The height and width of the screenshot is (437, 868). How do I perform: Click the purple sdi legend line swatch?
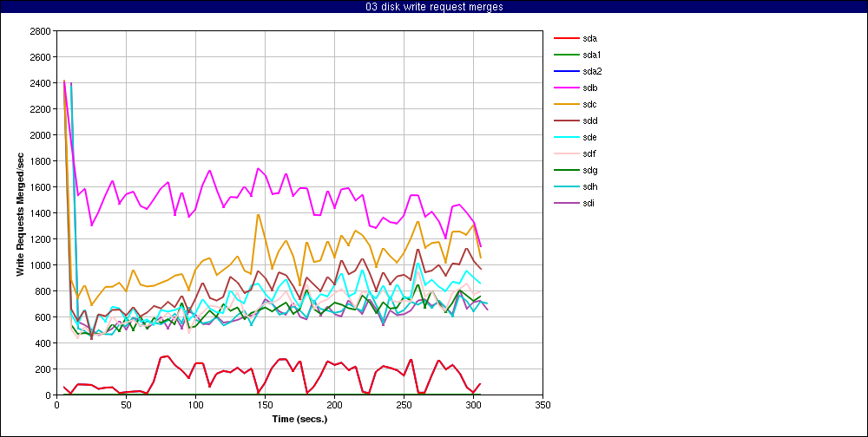click(x=565, y=204)
